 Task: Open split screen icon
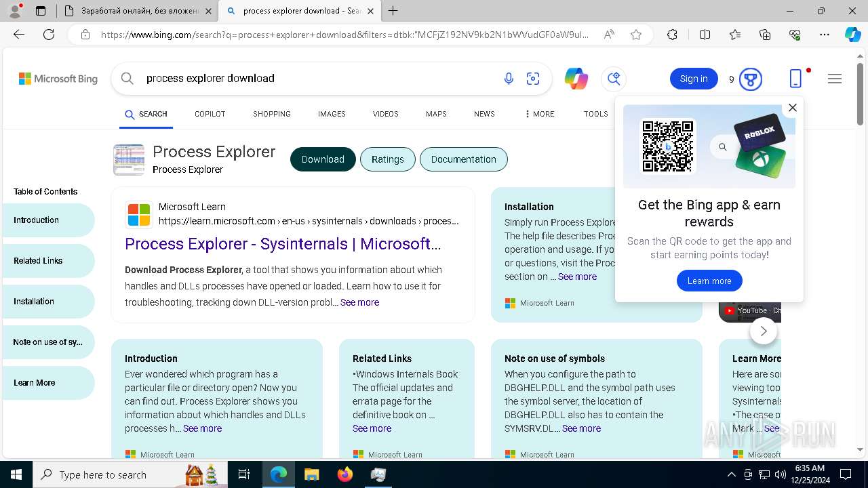705,35
